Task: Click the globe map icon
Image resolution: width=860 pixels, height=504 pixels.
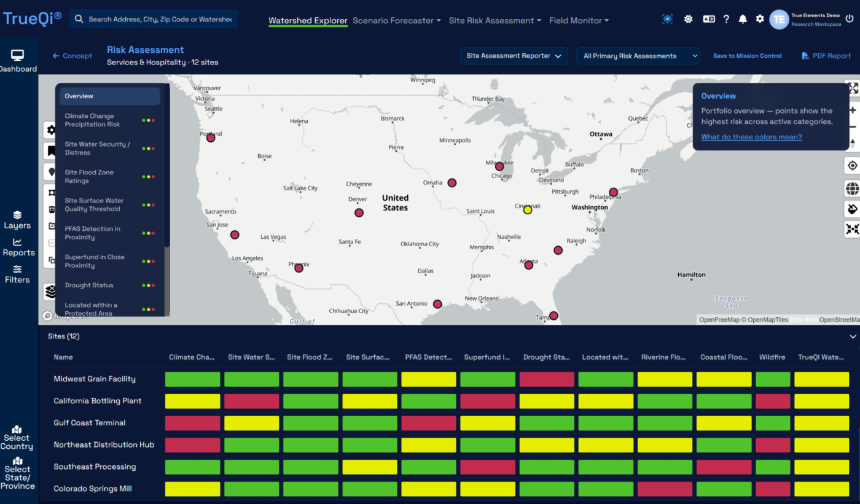Action: [853, 188]
